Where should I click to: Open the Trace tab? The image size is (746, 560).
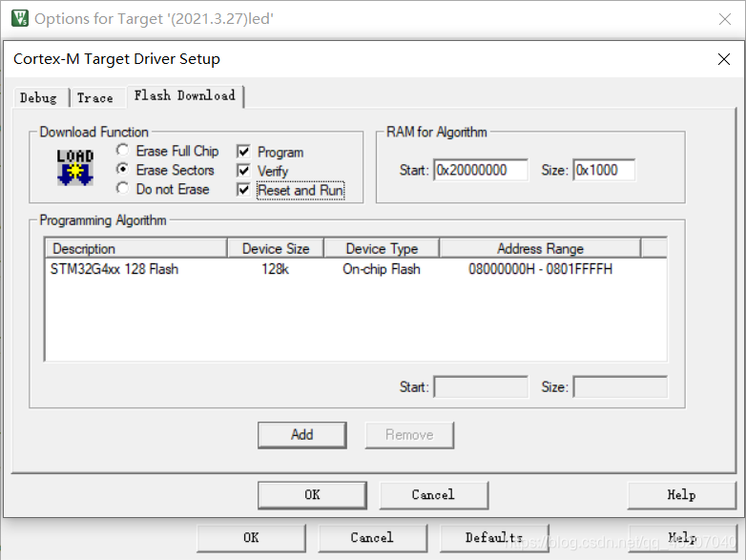95,98
